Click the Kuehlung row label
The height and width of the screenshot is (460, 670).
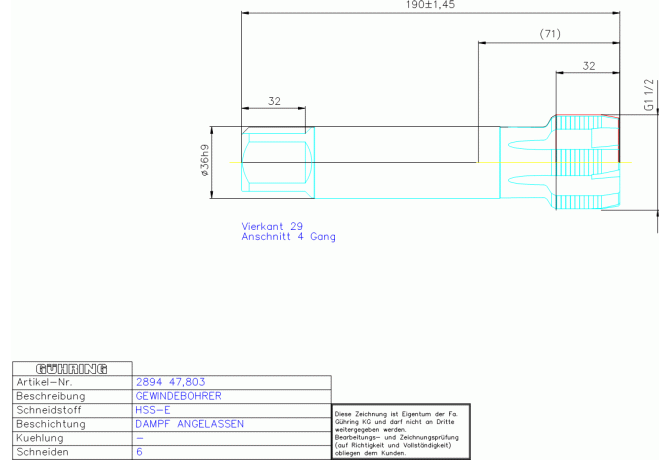click(x=40, y=438)
